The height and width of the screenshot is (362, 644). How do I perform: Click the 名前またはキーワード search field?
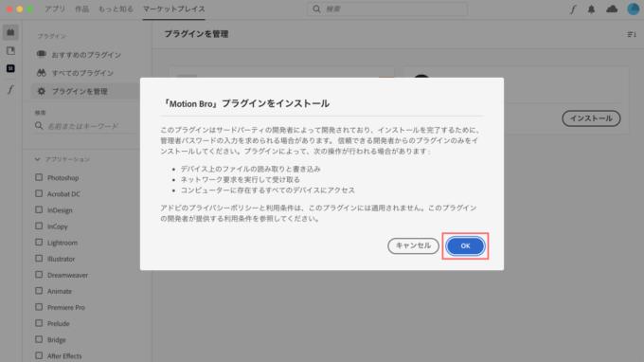[x=85, y=126]
